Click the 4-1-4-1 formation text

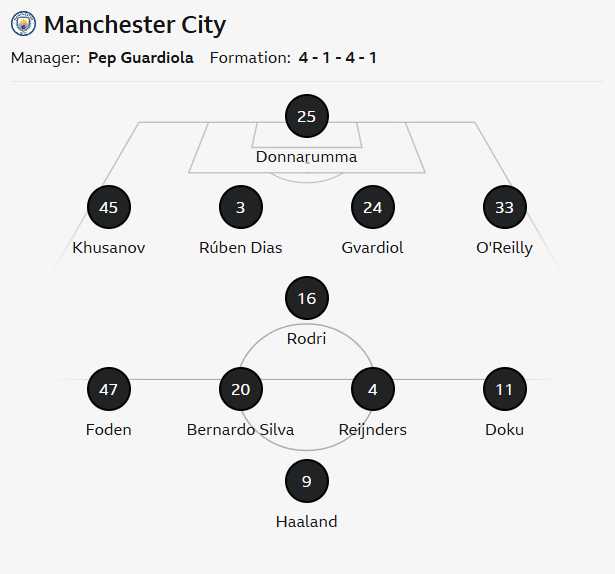pyautogui.click(x=337, y=58)
